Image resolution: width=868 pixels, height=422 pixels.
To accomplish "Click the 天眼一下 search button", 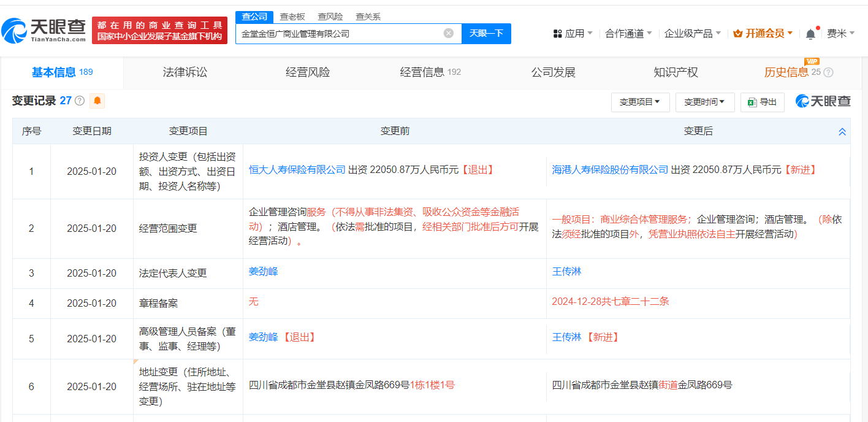I will coord(486,33).
